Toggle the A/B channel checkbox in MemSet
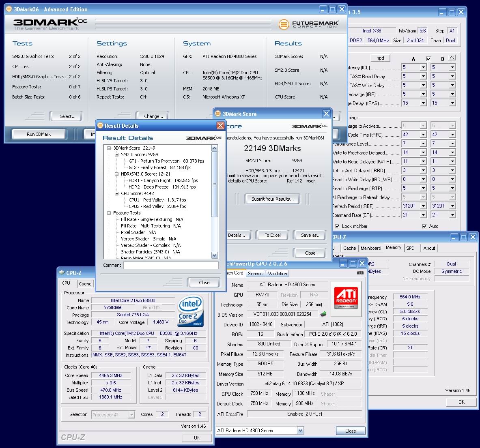Viewport: 480px width, 448px height. tap(428, 59)
